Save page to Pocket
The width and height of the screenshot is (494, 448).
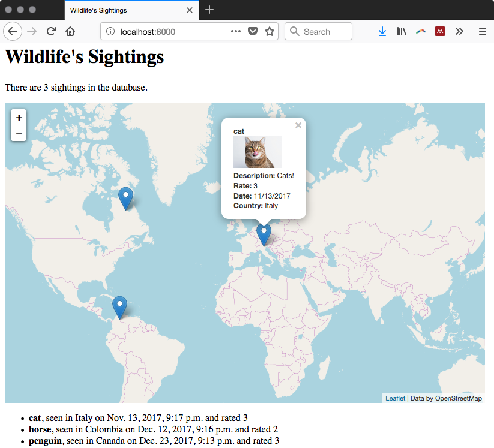click(253, 31)
